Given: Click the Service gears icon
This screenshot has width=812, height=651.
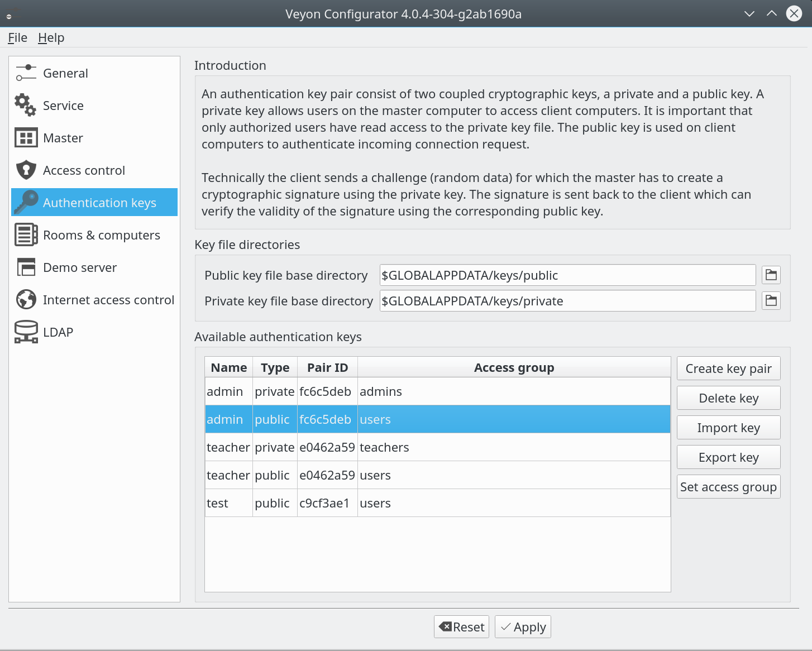Looking at the screenshot, I should click(x=26, y=105).
